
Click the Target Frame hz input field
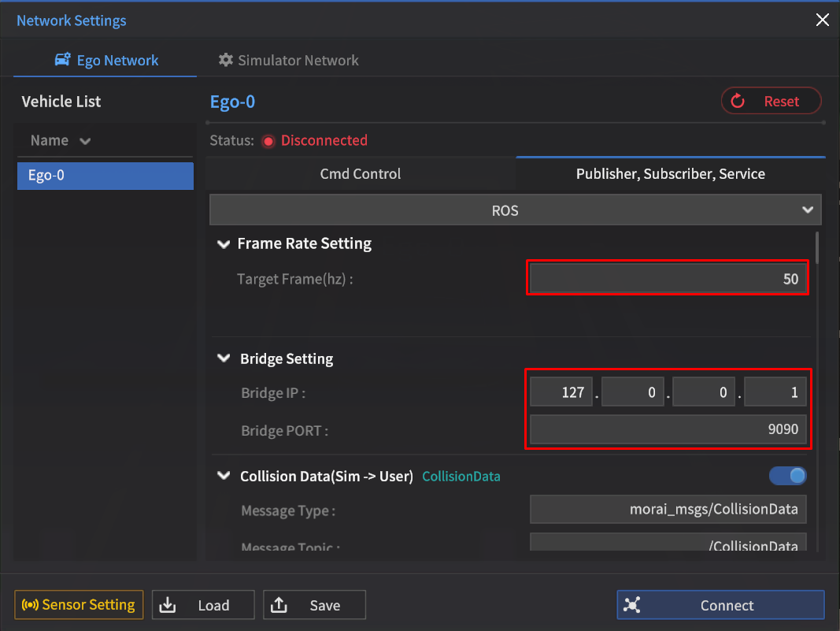point(668,279)
